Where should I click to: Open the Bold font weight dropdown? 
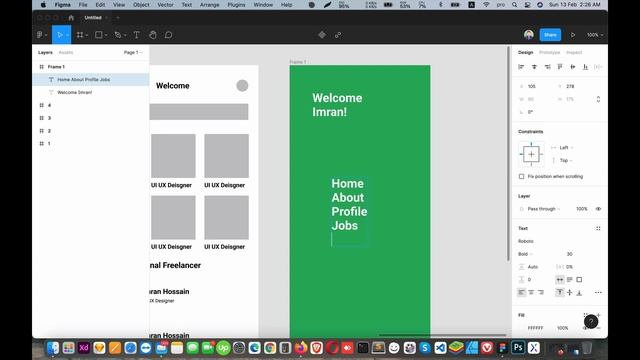tap(526, 254)
